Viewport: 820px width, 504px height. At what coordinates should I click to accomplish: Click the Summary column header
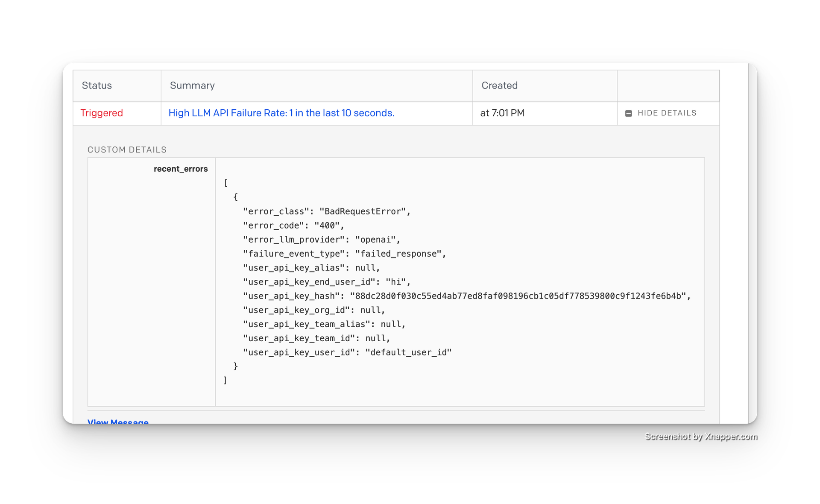(x=192, y=85)
